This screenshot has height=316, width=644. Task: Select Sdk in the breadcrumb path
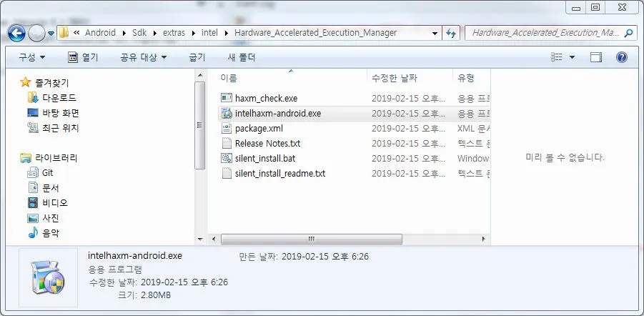coord(139,33)
